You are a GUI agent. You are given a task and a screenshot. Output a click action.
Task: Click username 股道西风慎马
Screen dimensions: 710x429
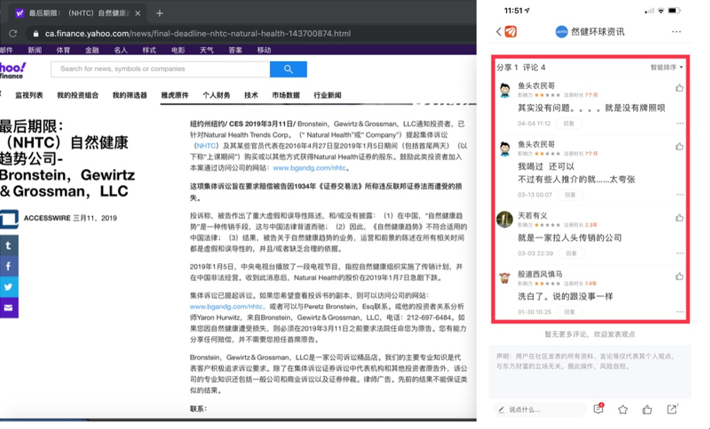[540, 274]
